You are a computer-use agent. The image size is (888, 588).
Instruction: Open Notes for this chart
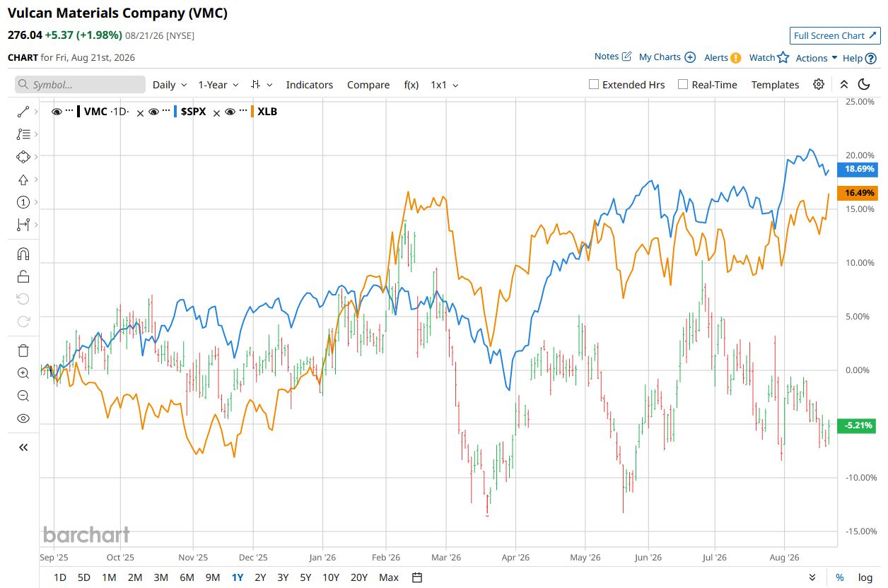[612, 57]
